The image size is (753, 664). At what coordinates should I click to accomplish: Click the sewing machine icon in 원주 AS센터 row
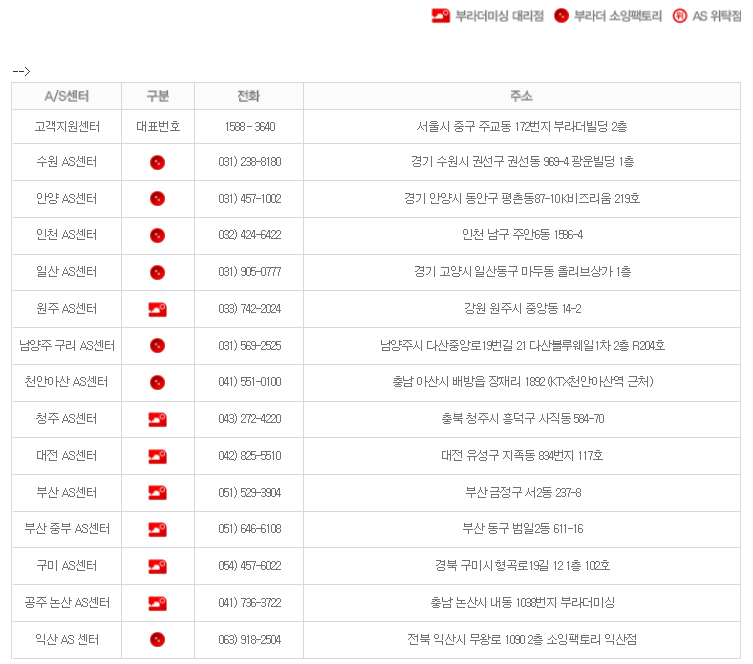point(158,310)
